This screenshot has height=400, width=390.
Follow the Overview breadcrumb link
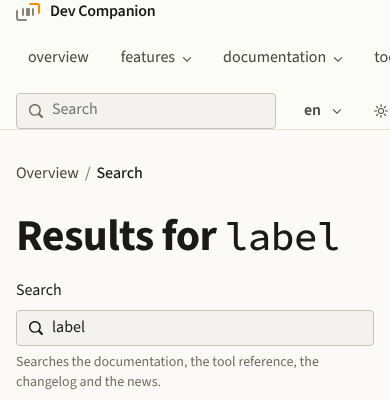click(x=47, y=173)
